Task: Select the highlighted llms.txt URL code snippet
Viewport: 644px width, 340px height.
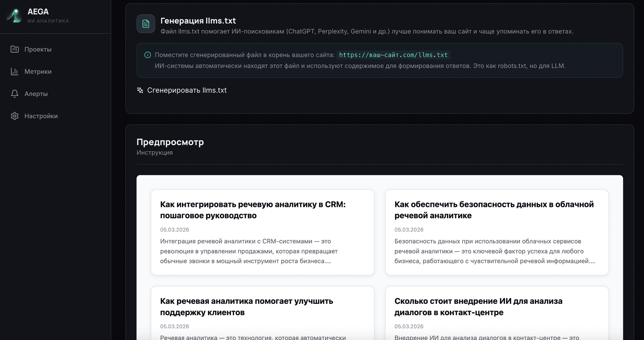Action: [x=393, y=55]
